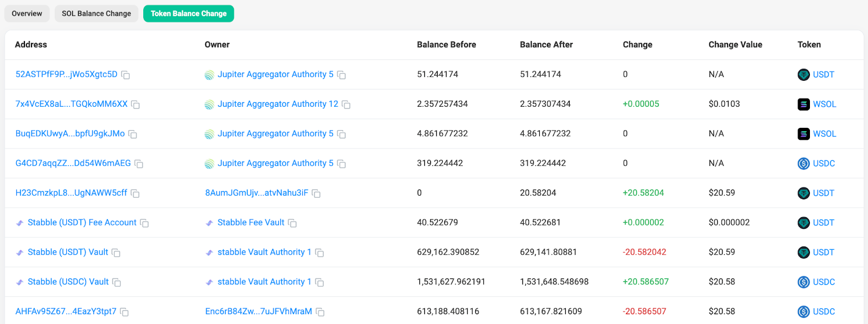Open the H23CmzkpL8...UgNAWW5cff address link
Image resolution: width=868 pixels, height=324 pixels.
pos(71,193)
